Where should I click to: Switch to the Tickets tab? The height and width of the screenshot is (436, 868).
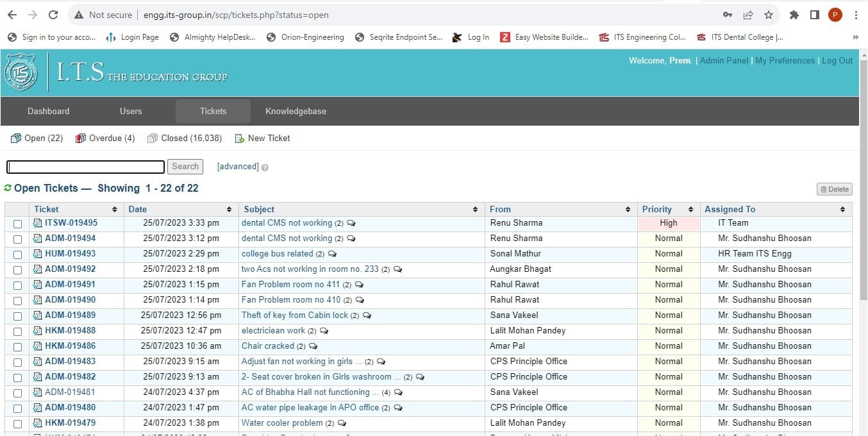click(213, 111)
